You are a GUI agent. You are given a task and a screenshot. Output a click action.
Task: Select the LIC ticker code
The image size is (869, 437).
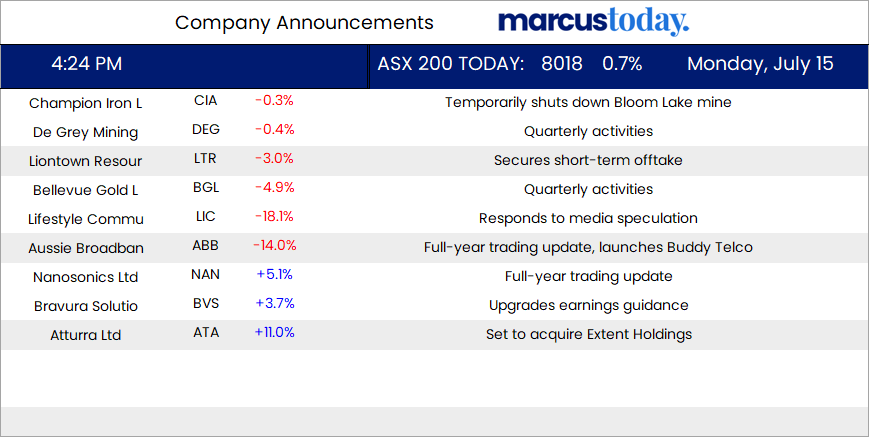tap(206, 218)
